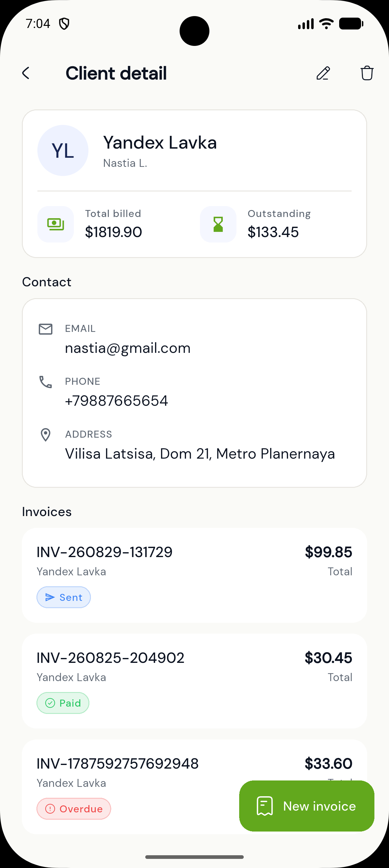Viewport: 389px width, 868px height.
Task: Open invoice INV-260829-131729
Action: [194, 575]
